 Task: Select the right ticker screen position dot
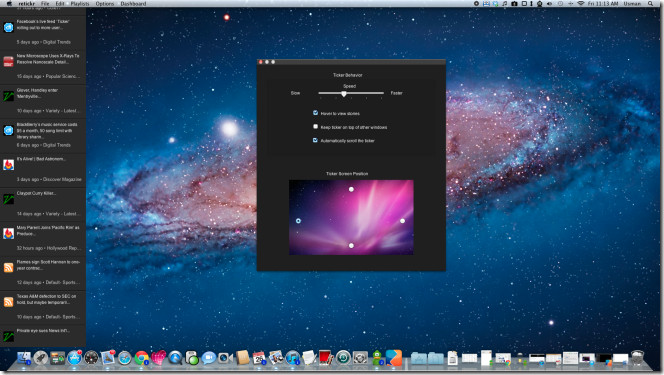pos(402,221)
